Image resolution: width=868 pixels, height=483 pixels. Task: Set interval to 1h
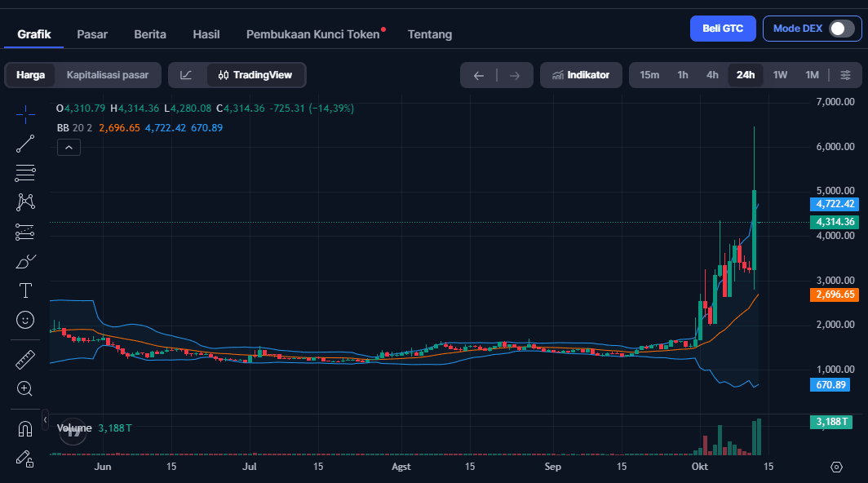click(683, 75)
